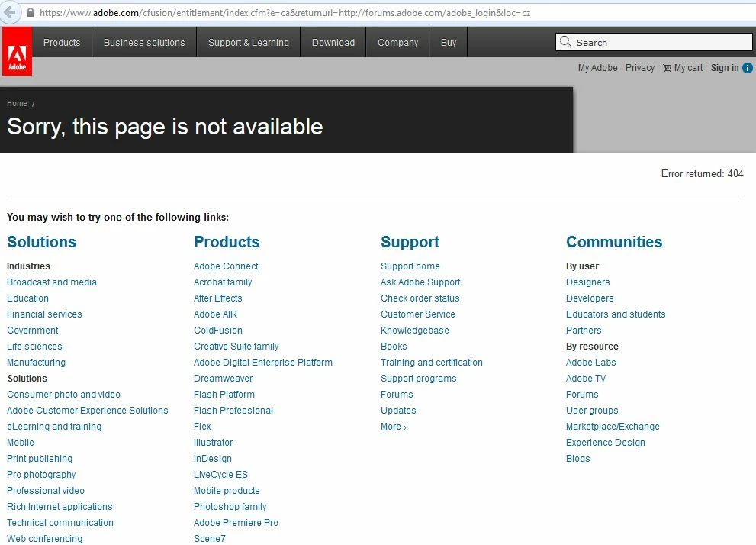Open the Products heading link in page body

point(227,242)
